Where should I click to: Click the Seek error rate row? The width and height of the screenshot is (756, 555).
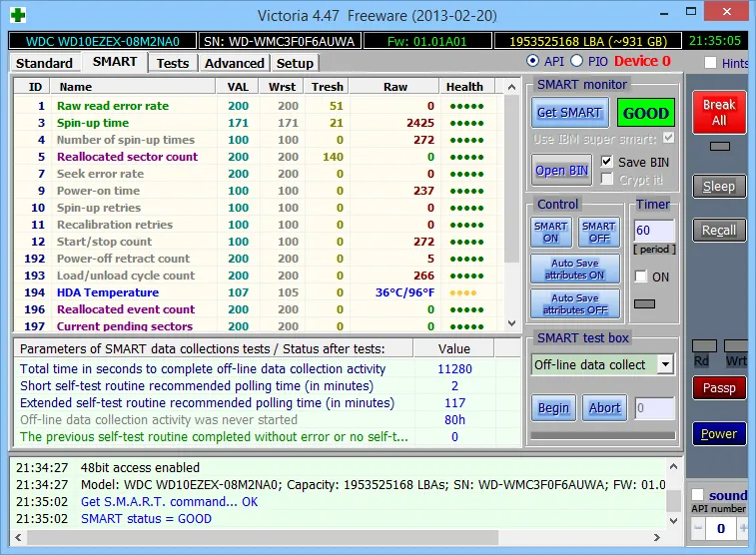tap(259, 174)
